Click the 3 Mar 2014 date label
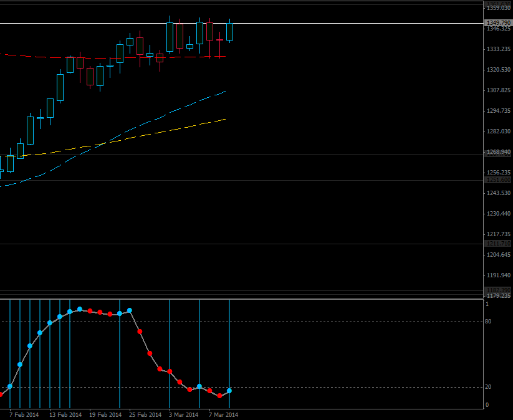This screenshot has height=420, width=513. click(183, 415)
